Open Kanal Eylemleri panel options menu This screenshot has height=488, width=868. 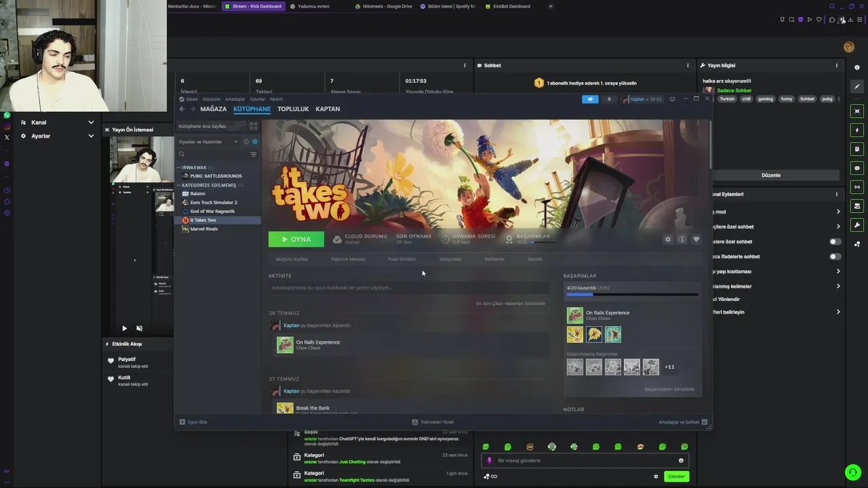tap(837, 195)
